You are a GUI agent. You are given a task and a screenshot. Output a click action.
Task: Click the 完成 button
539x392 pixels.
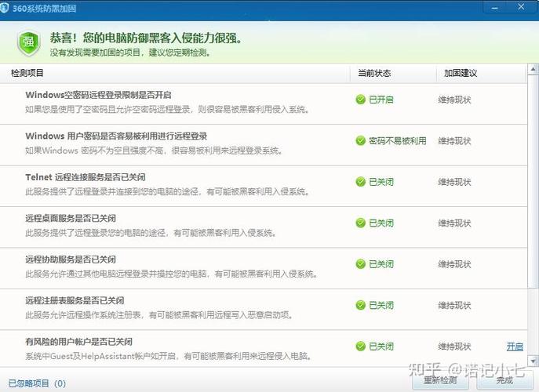pos(504,380)
